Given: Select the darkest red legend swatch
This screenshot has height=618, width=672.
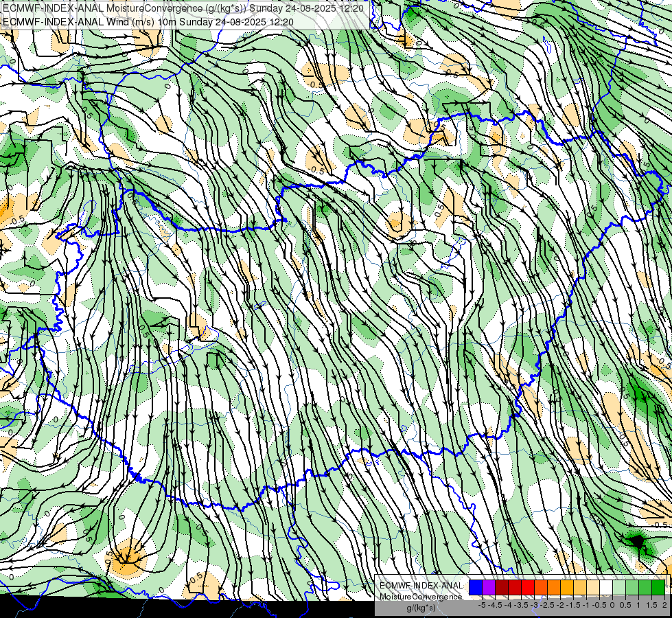Looking at the screenshot, I should coord(502,588).
